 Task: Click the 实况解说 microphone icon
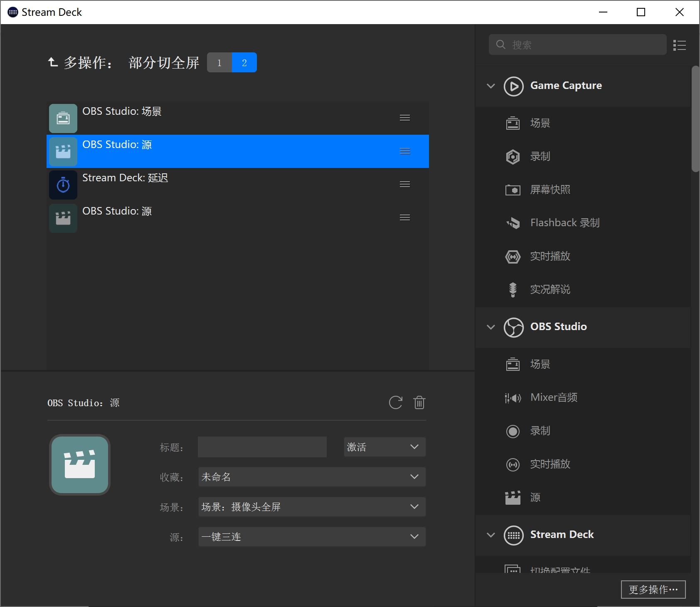pyautogui.click(x=513, y=289)
